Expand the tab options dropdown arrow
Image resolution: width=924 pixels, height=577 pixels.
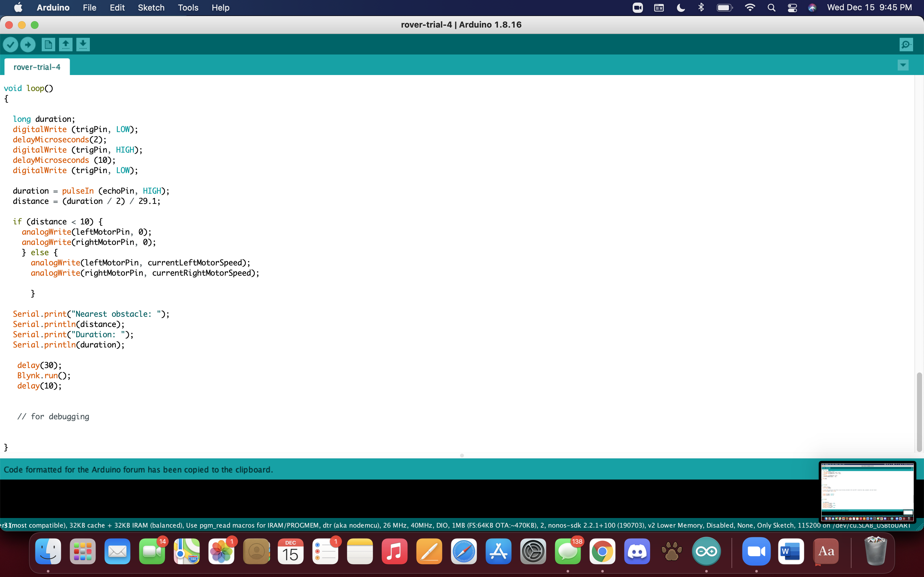point(903,65)
